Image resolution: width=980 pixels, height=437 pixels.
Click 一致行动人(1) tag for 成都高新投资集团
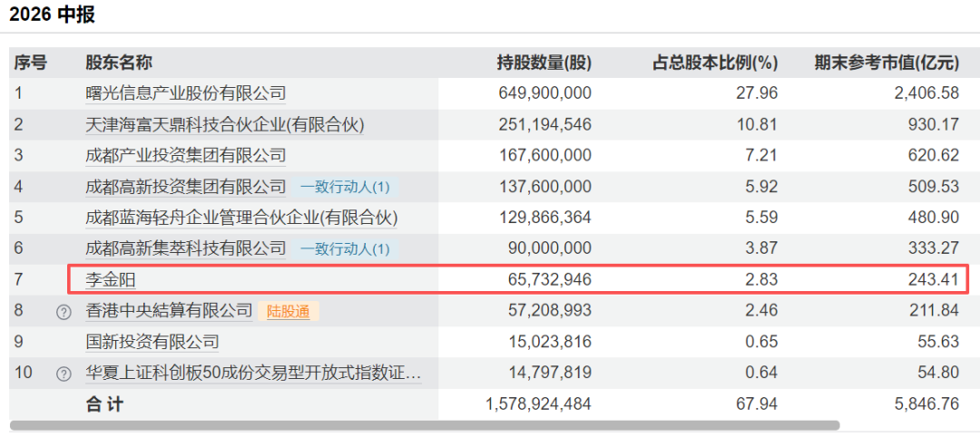coord(345,187)
